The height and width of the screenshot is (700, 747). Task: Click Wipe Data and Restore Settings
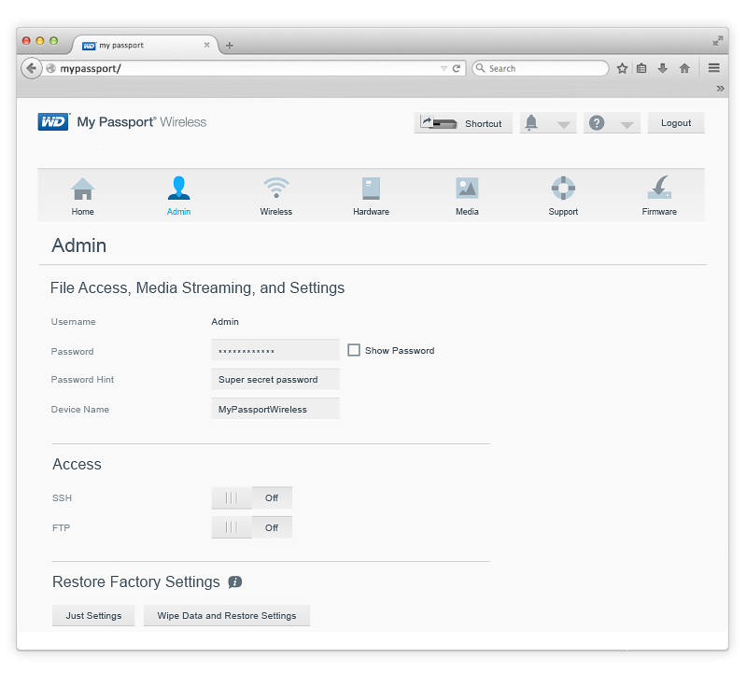click(x=227, y=616)
